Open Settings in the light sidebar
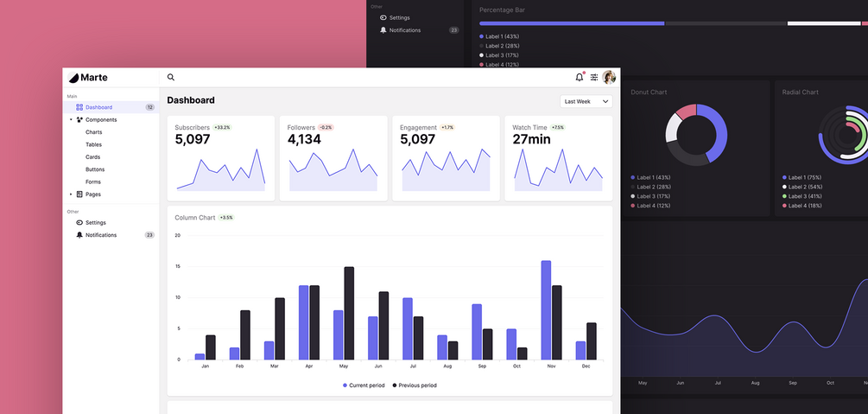 click(x=95, y=223)
